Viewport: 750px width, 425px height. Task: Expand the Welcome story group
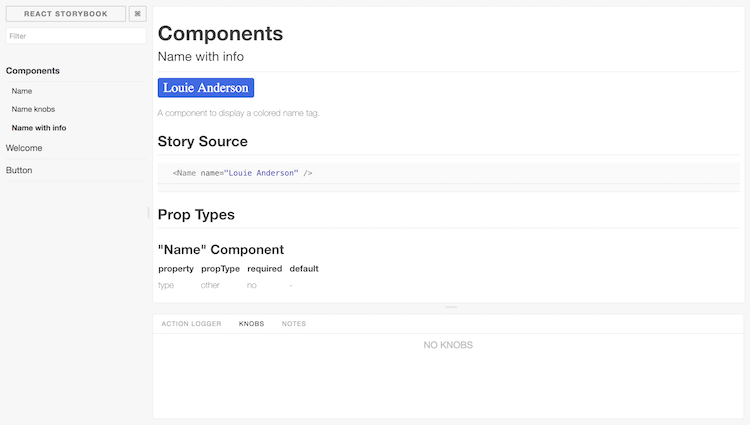point(24,148)
